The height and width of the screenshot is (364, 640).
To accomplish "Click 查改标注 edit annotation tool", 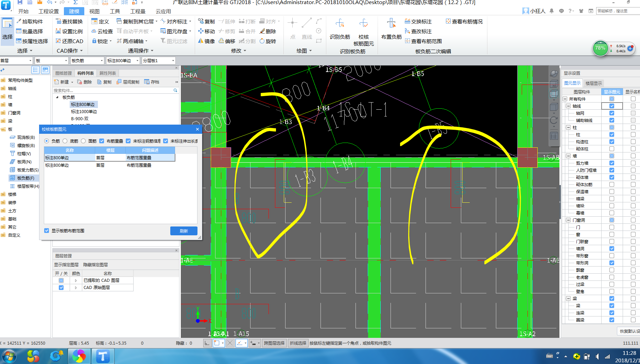I will pyautogui.click(x=418, y=31).
